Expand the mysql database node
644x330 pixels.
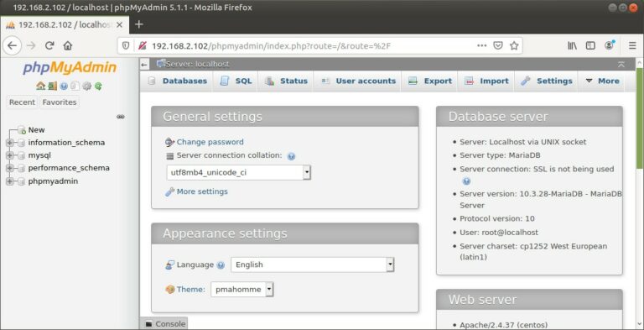pos(10,155)
